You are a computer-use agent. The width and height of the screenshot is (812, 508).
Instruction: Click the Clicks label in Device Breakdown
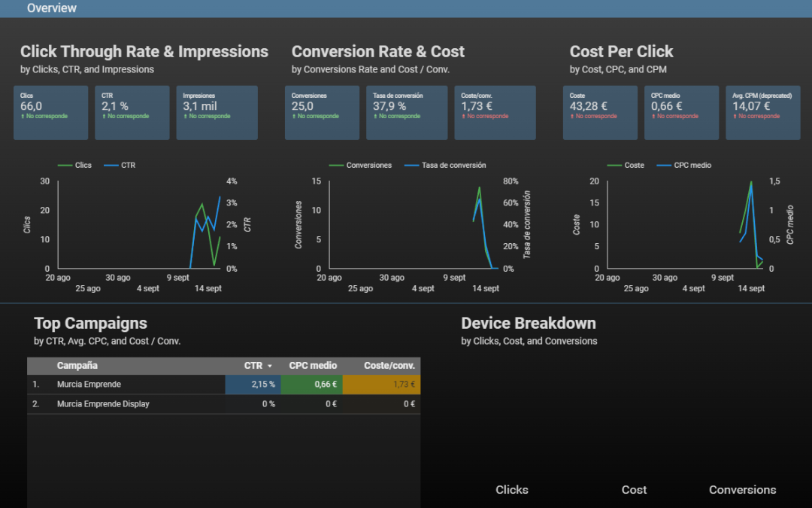(512, 489)
